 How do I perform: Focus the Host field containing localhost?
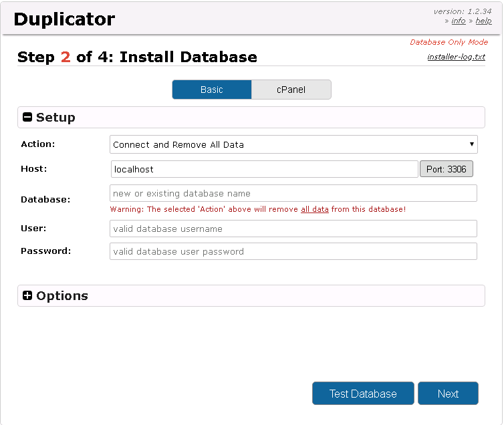tap(264, 169)
